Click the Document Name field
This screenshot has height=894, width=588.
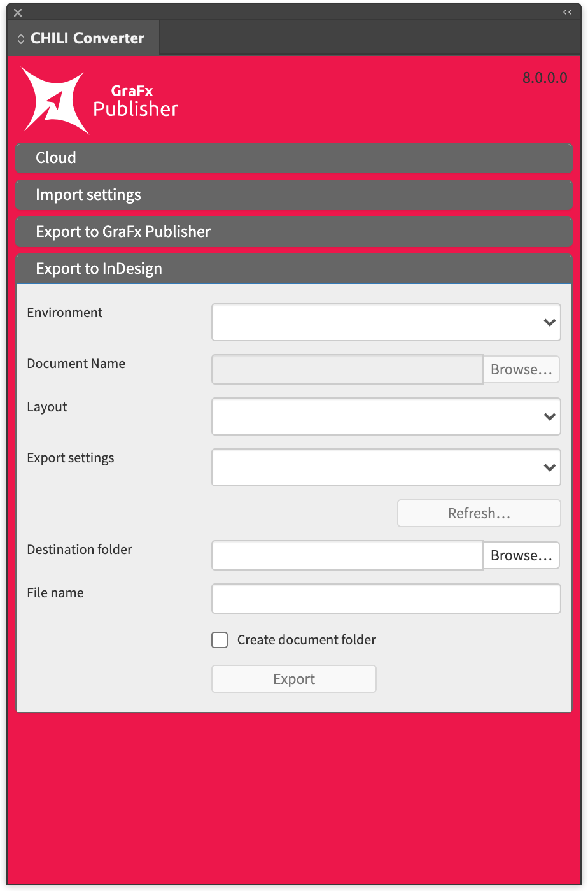347,369
